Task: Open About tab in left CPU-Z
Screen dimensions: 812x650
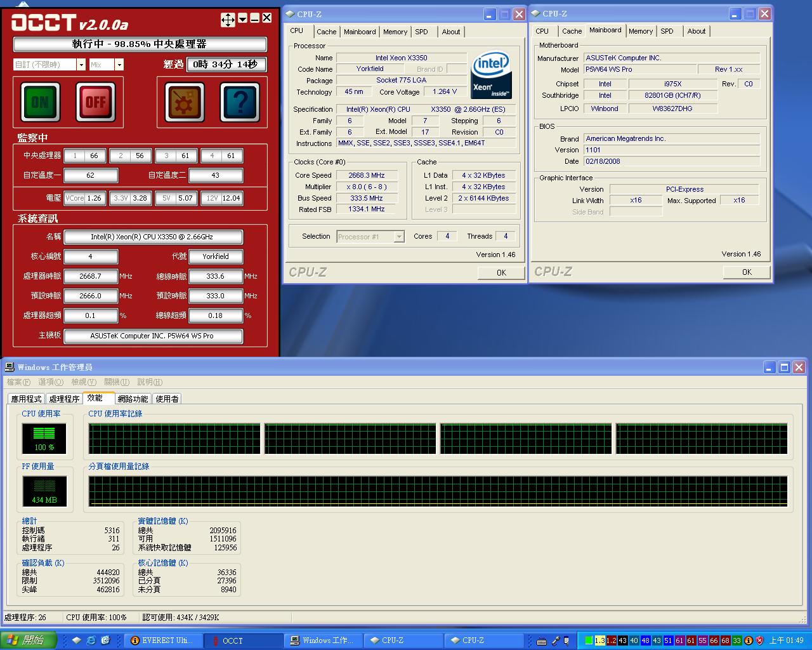Action: [451, 32]
